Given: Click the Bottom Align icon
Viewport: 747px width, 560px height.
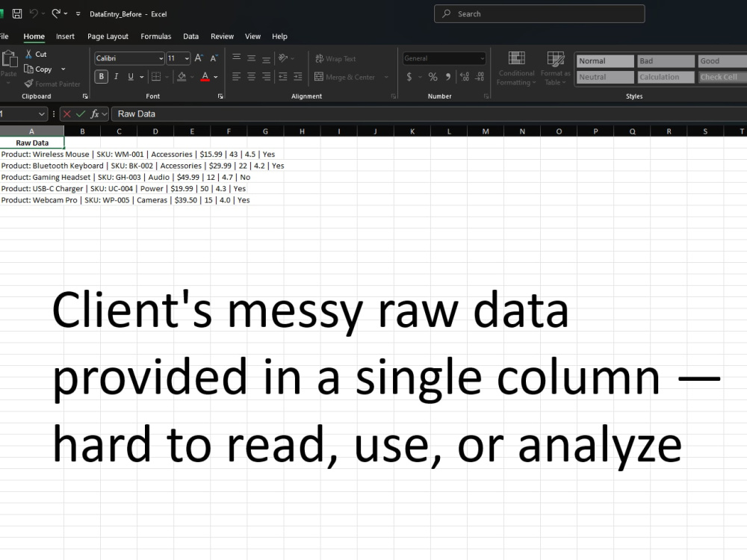Looking at the screenshot, I should click(x=267, y=58).
